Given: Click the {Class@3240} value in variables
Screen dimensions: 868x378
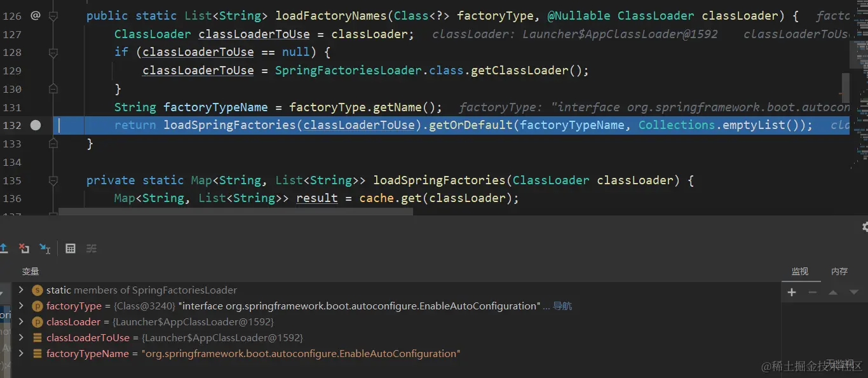Looking at the screenshot, I should coord(146,306).
